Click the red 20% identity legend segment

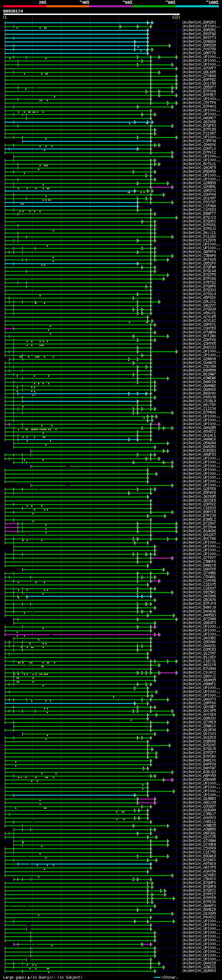point(25,6)
